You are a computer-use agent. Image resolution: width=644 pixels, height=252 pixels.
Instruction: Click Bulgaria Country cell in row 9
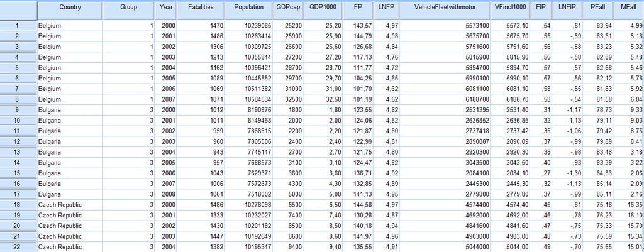coord(70,110)
